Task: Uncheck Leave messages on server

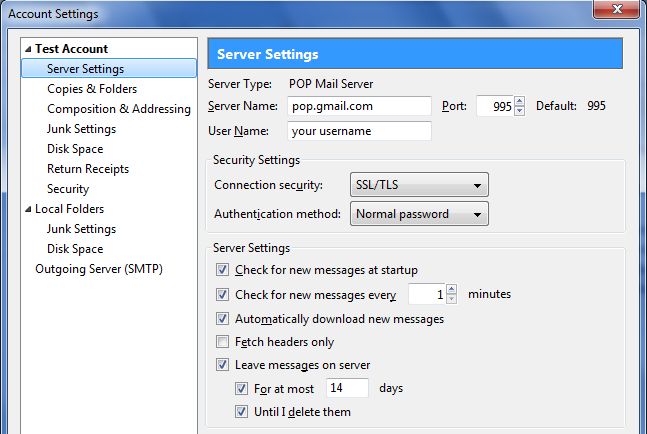Action: [x=222, y=365]
